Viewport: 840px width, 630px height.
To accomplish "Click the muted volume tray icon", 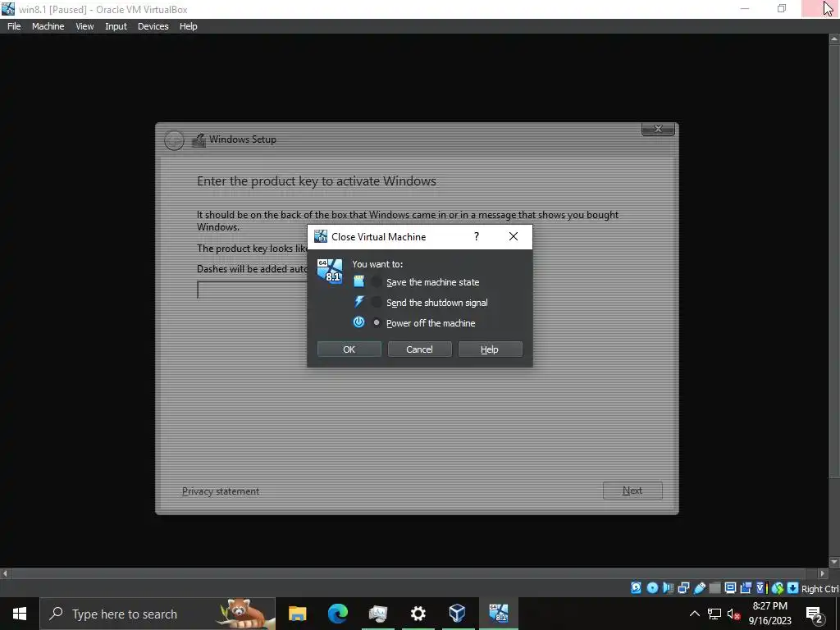I will pos(733,614).
